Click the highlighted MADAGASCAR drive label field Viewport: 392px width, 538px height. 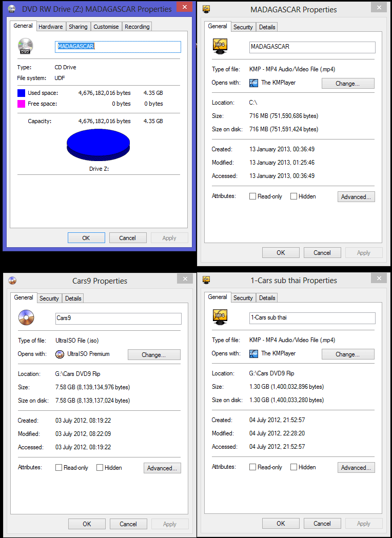117,47
